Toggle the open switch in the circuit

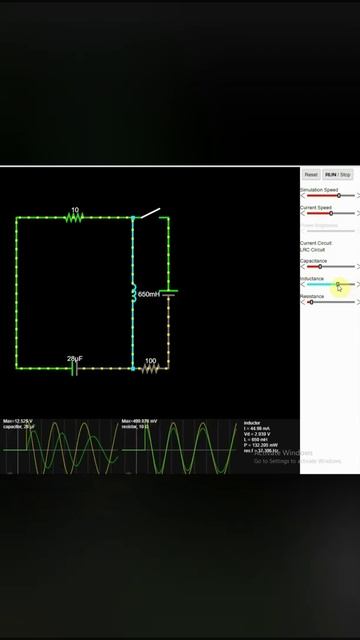tap(151, 213)
